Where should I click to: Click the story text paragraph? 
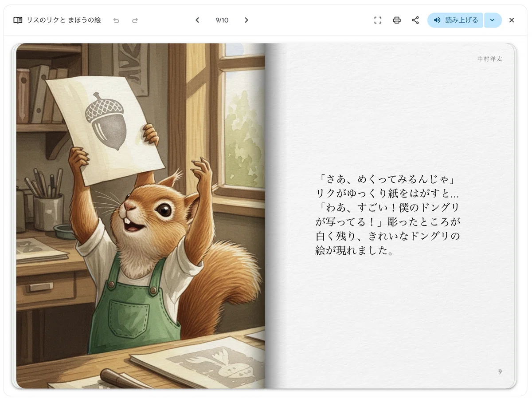click(x=388, y=215)
